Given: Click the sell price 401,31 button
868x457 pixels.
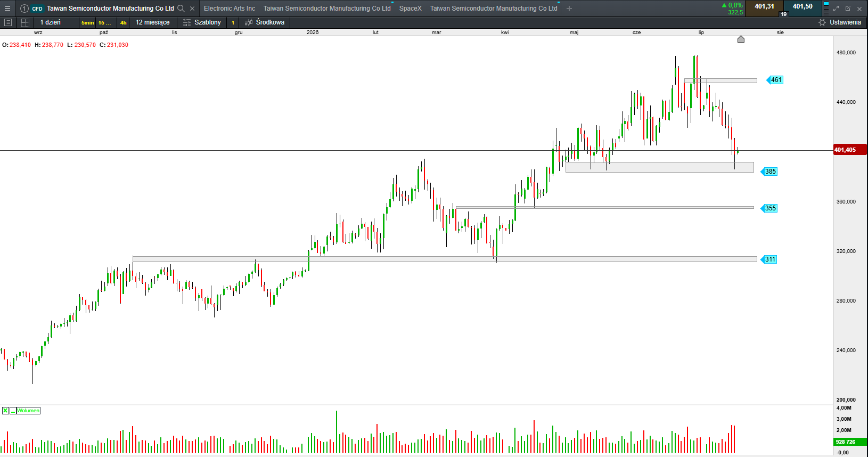Looking at the screenshot, I should point(764,7).
